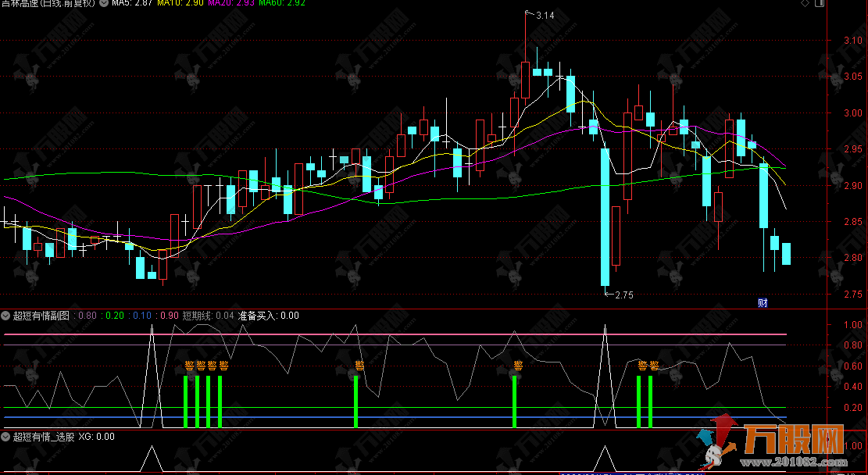The image size is (868, 475).
Task: Click the 2.75 low price label
Action: point(623,295)
